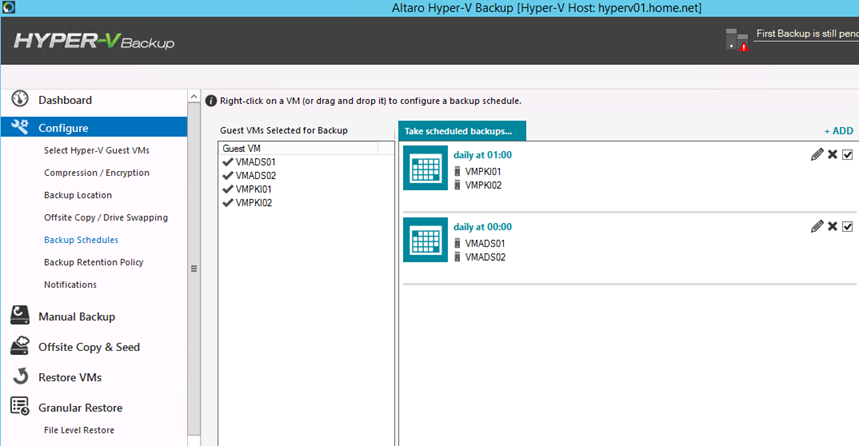
Task: Click server icon beside VMADS01 in schedule
Action: point(457,243)
